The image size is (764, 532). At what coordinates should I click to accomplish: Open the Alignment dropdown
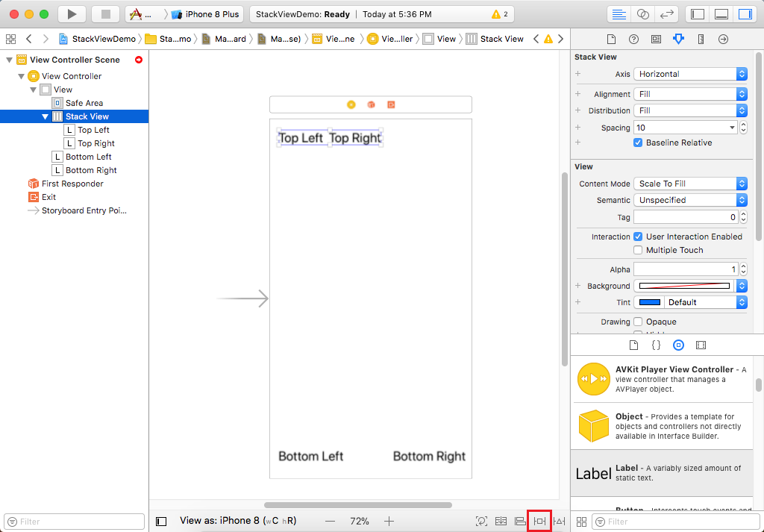point(690,94)
